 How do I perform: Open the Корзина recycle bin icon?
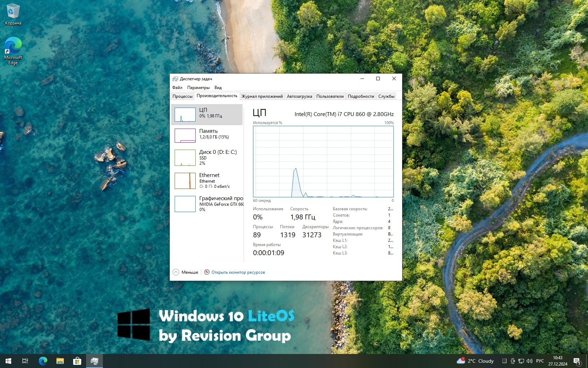[13, 15]
